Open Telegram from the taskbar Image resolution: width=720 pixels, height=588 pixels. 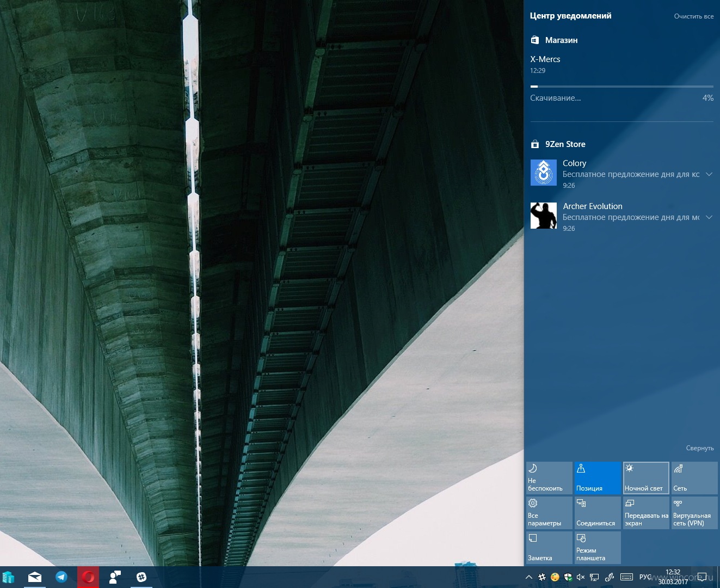coord(61,577)
